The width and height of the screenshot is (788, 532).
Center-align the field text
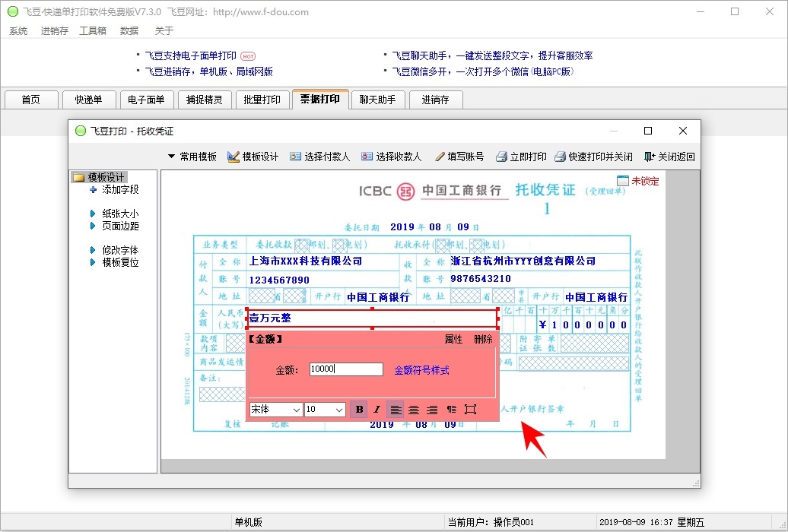(x=414, y=410)
